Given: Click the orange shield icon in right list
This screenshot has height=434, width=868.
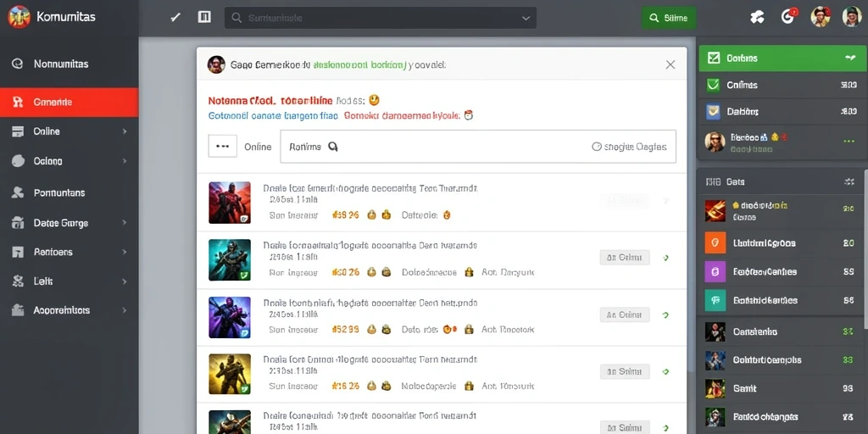Looking at the screenshot, I should [x=715, y=242].
